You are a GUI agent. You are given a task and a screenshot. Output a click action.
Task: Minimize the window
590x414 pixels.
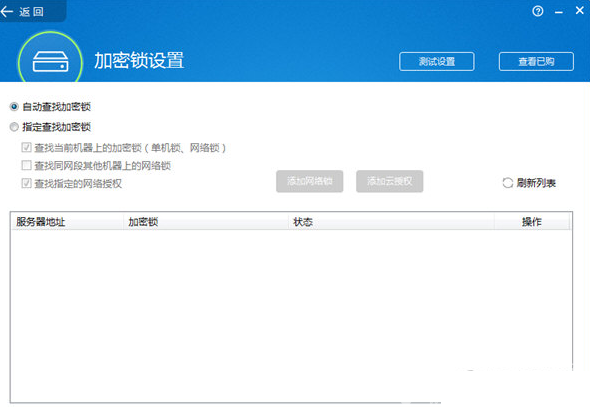(x=559, y=12)
